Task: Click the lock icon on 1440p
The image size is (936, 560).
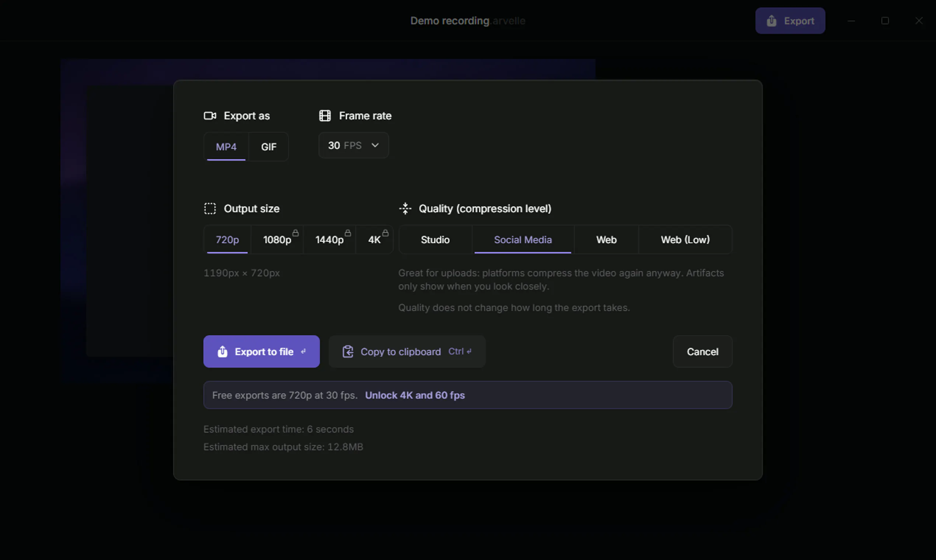Action: (347, 233)
